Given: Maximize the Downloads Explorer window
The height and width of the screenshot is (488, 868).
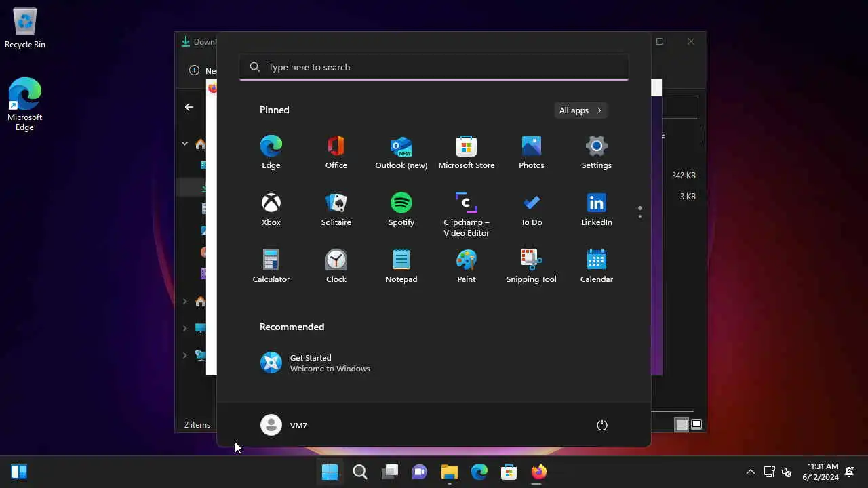Looking at the screenshot, I should pyautogui.click(x=659, y=41).
